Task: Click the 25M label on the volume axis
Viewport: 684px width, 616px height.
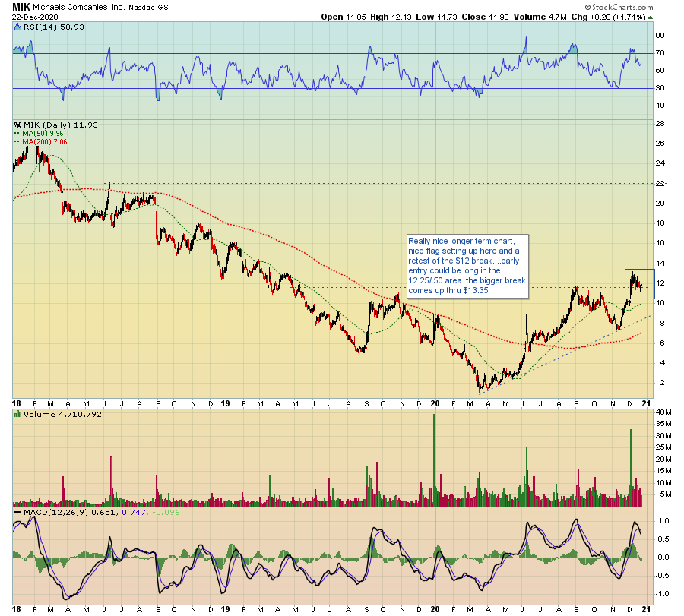Action: pos(663,447)
